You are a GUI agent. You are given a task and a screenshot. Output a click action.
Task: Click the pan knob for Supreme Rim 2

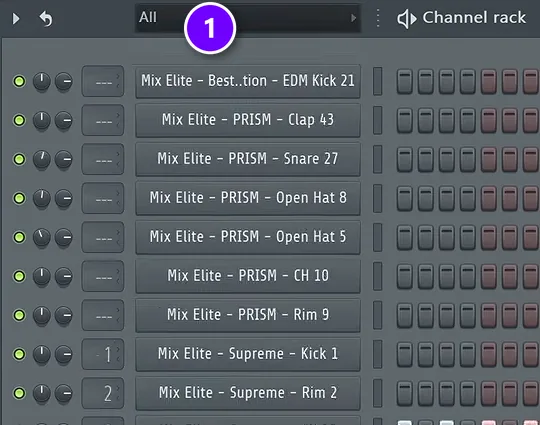(x=42, y=393)
